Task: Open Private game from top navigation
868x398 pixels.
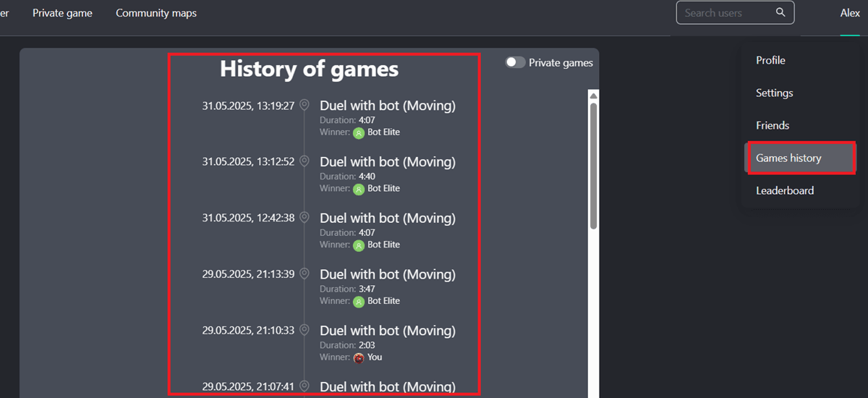Action: pos(62,13)
